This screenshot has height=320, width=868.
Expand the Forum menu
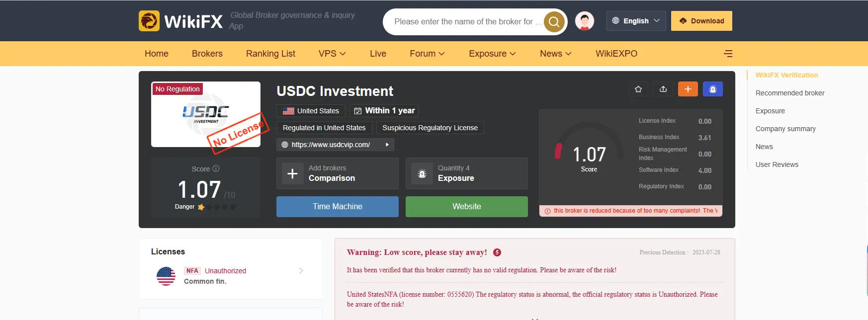[427, 54]
